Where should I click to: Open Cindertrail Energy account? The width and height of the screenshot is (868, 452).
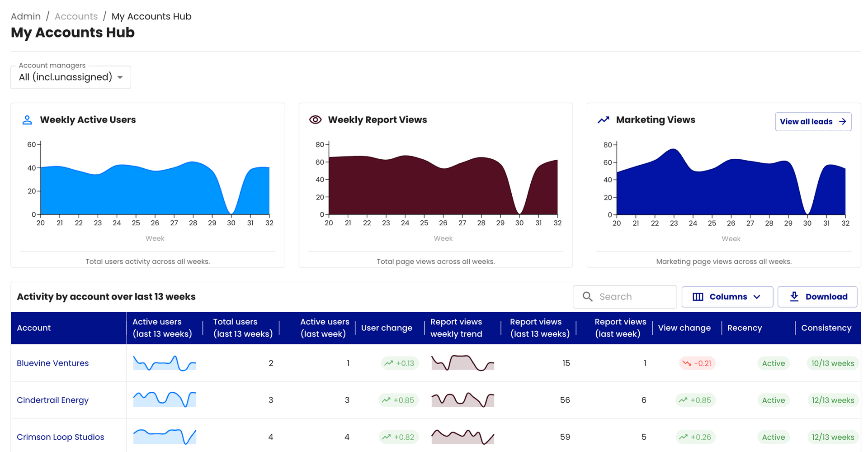pos(52,400)
